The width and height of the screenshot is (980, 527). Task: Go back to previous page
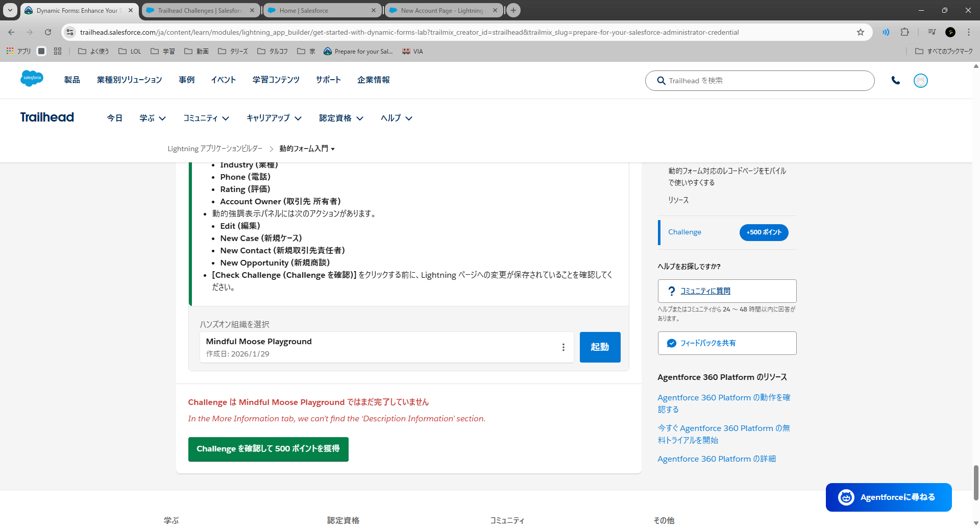click(x=11, y=32)
